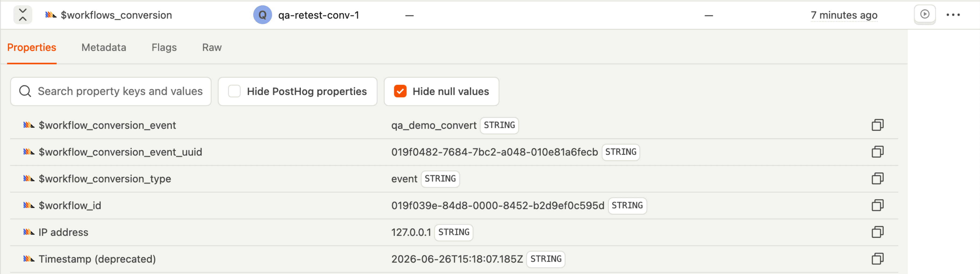980x274 pixels.
Task: Copy IP address value
Action: (877, 232)
